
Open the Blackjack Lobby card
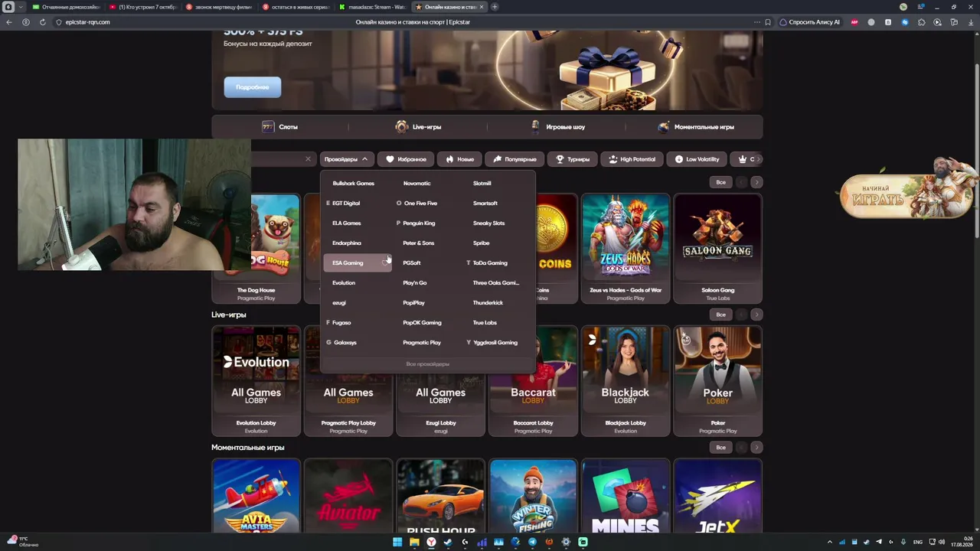point(626,381)
